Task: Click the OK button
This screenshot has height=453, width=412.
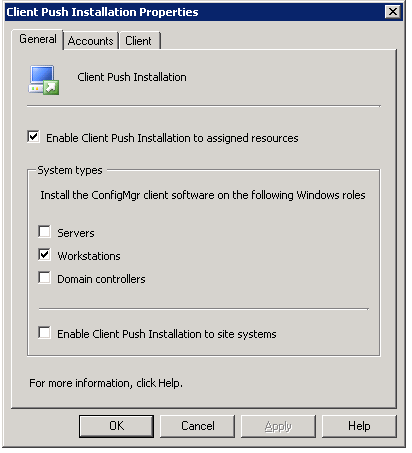Action: [116, 426]
